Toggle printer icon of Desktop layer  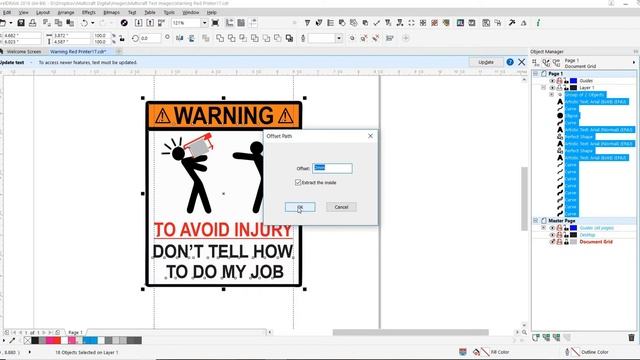[559, 235]
